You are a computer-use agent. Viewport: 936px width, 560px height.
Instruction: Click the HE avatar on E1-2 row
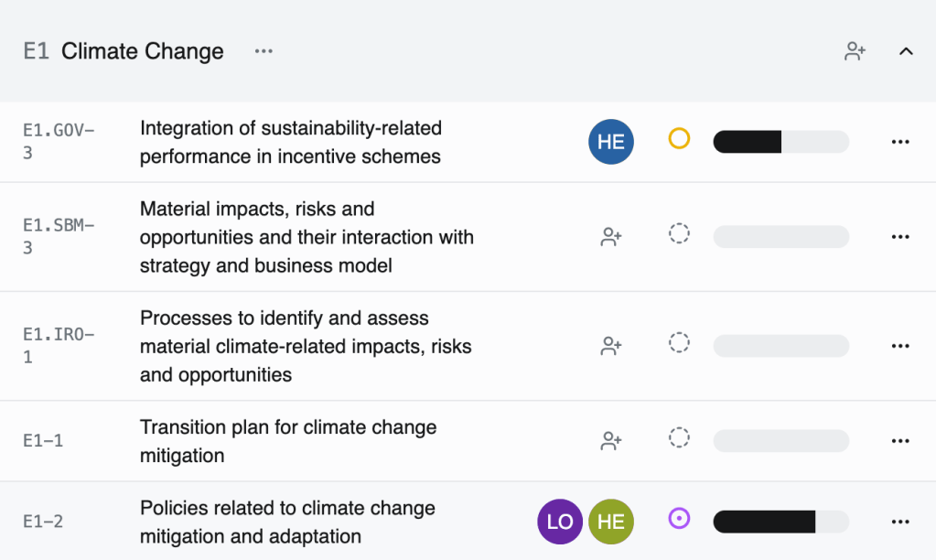611,522
